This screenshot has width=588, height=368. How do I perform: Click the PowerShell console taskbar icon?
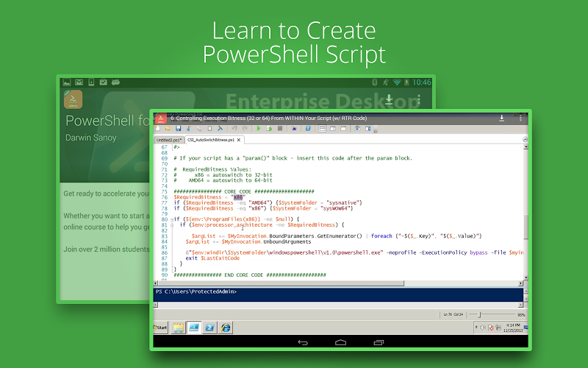point(209,328)
